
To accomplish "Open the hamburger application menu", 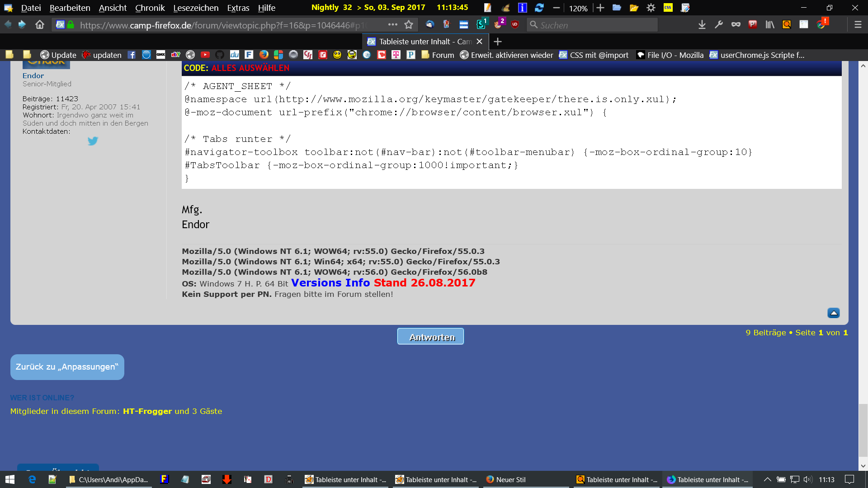I will [x=858, y=25].
